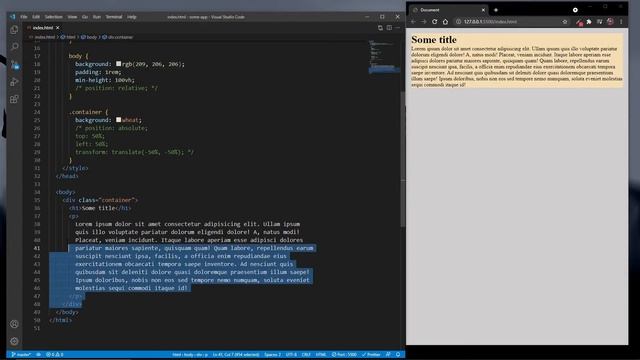Open the Search view in activity bar
Screen dimensions: 640x360
click(x=14, y=47)
